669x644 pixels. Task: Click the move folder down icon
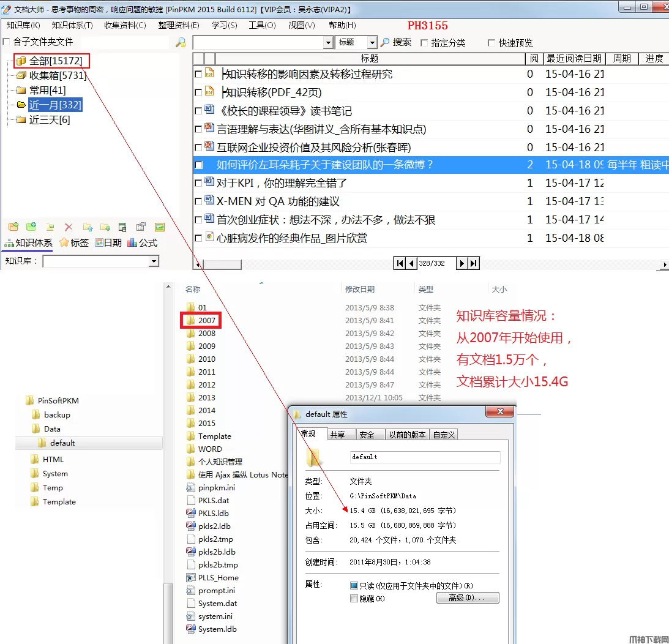click(105, 227)
